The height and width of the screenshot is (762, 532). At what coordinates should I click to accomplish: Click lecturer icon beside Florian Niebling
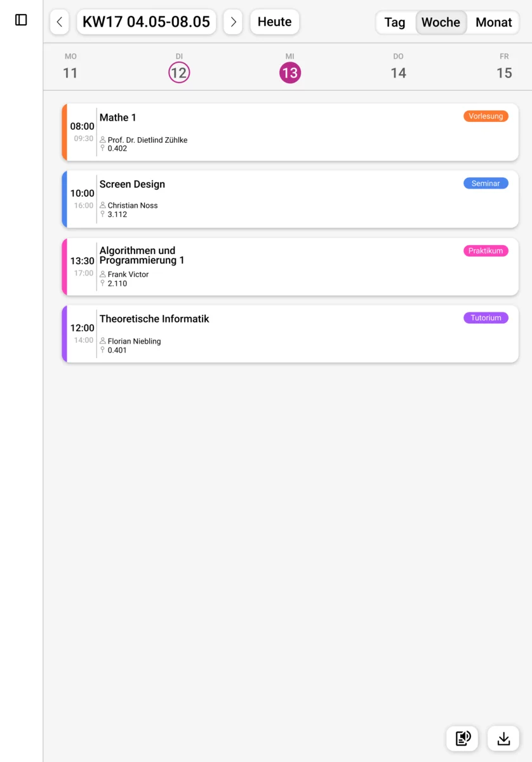pyautogui.click(x=103, y=342)
